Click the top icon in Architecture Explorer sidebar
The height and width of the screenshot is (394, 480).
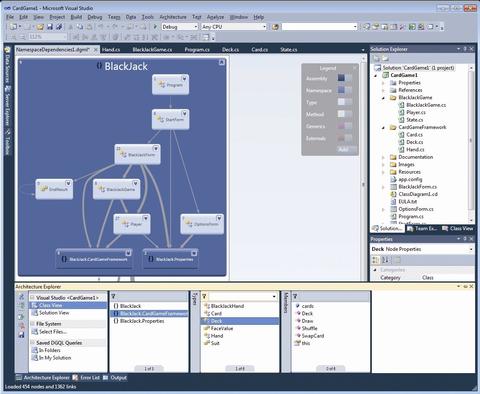(x=22, y=296)
